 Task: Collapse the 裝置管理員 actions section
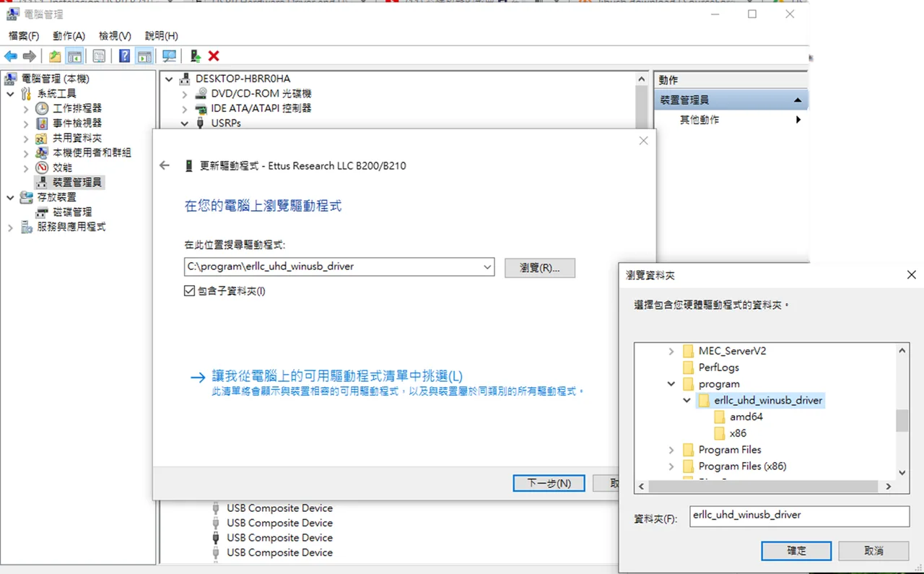coord(797,100)
